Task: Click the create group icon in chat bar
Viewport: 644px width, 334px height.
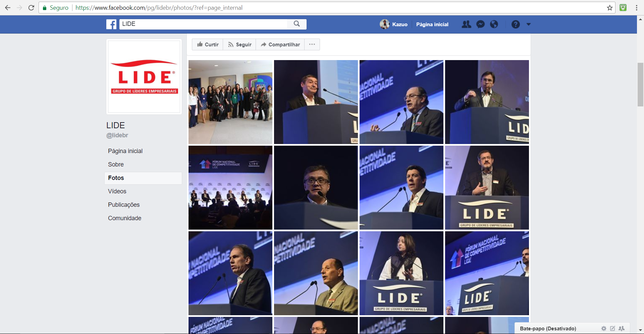Action: click(622, 329)
